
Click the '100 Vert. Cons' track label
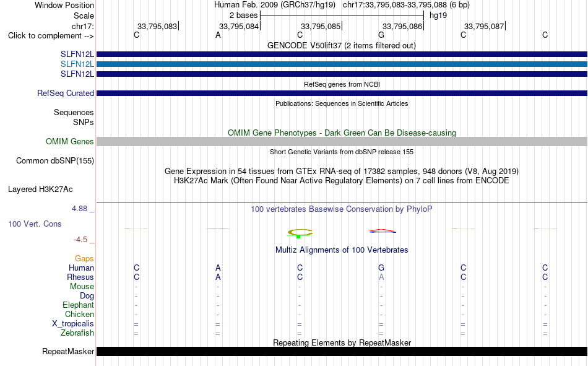[35, 224]
